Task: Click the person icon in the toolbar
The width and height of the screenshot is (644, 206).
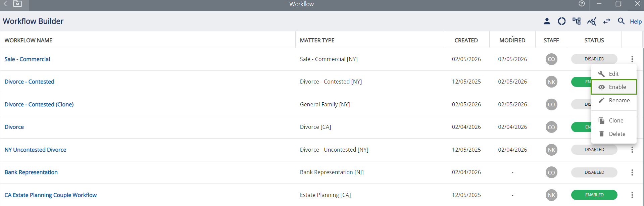Action: tap(547, 21)
